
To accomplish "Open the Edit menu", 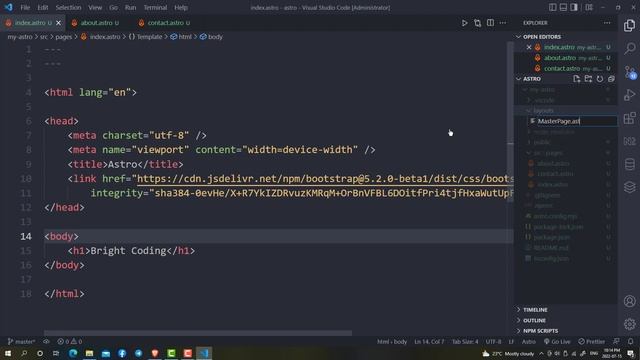I will click(43, 7).
